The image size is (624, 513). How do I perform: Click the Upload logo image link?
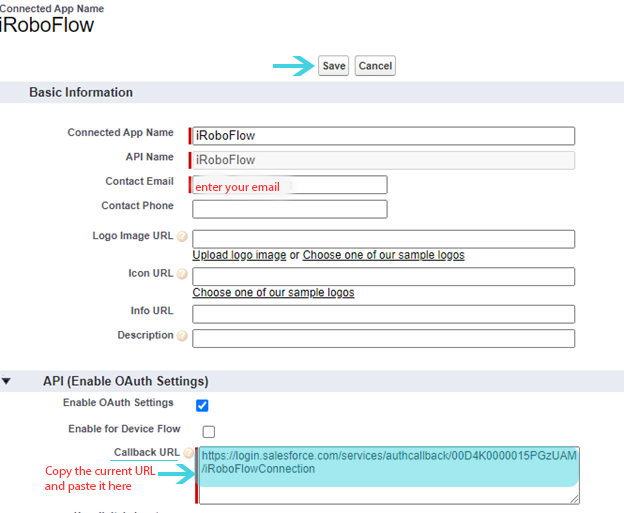click(239, 255)
